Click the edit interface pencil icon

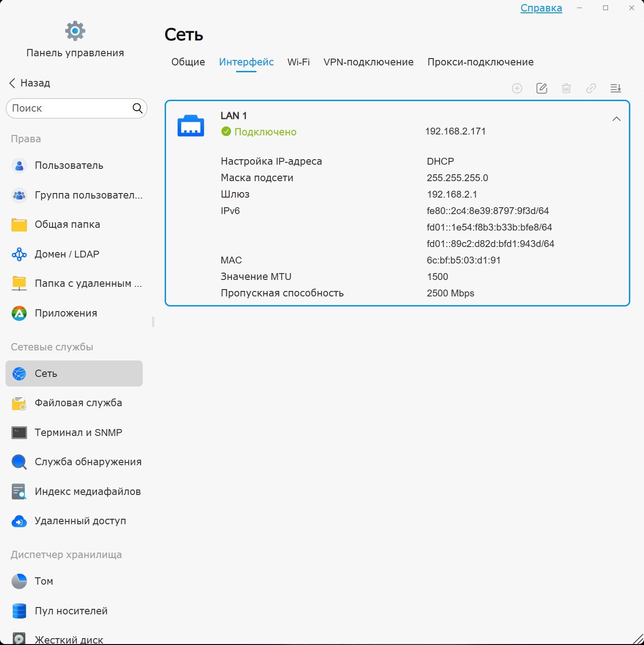[x=542, y=88]
